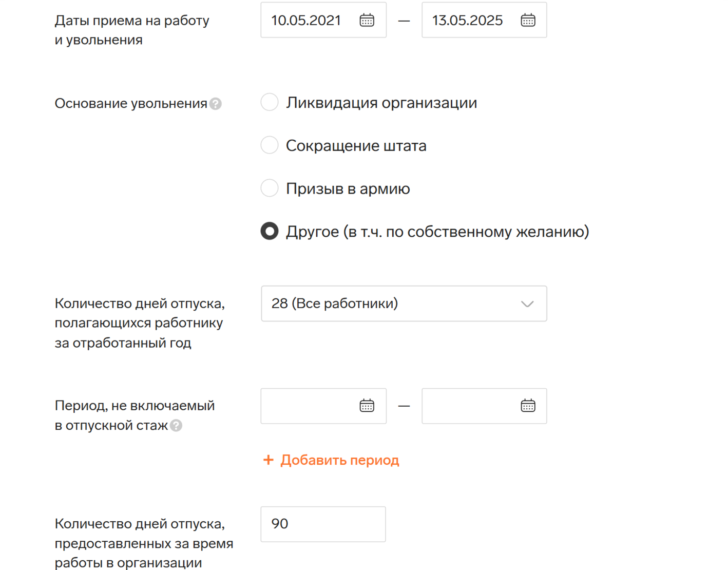This screenshot has height=570, width=728.
Task: Open calendar for dismissal date 13.05.2025
Action: coord(528,20)
